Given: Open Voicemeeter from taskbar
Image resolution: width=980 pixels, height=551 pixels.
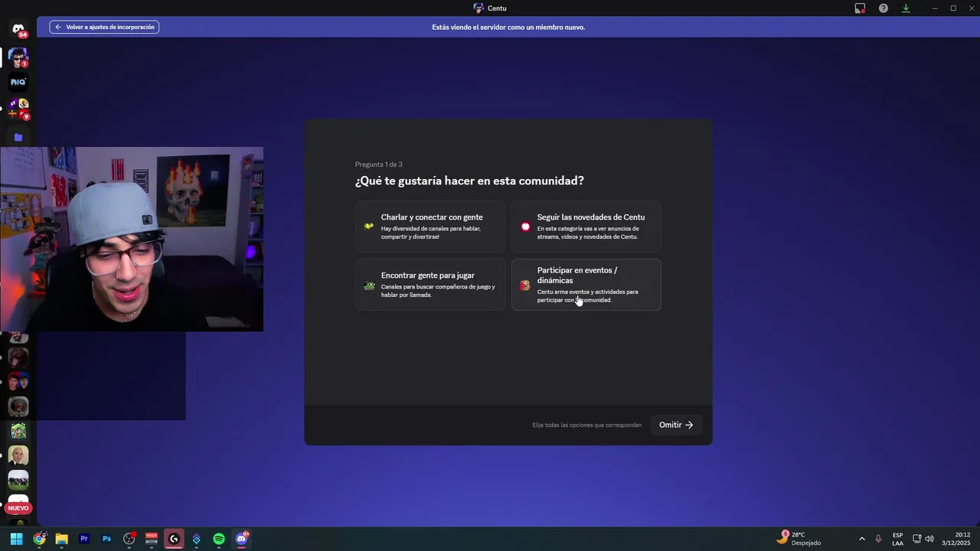Looking at the screenshot, I should click(152, 539).
